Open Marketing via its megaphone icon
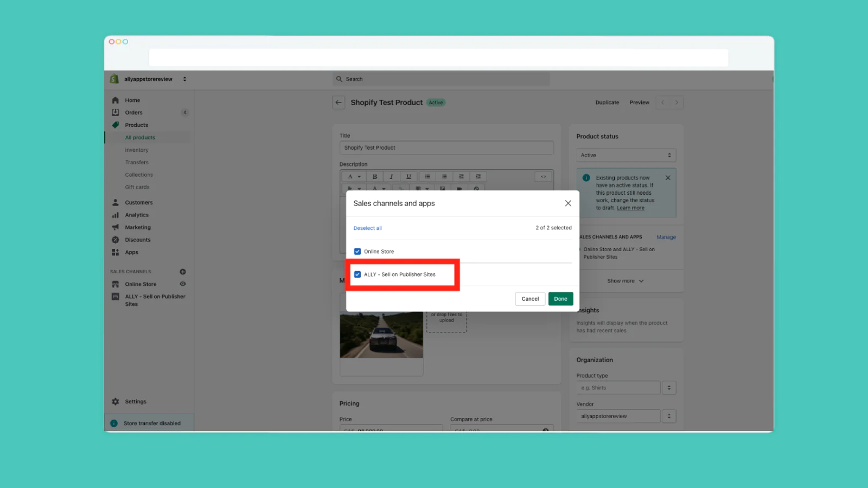 pyautogui.click(x=115, y=228)
